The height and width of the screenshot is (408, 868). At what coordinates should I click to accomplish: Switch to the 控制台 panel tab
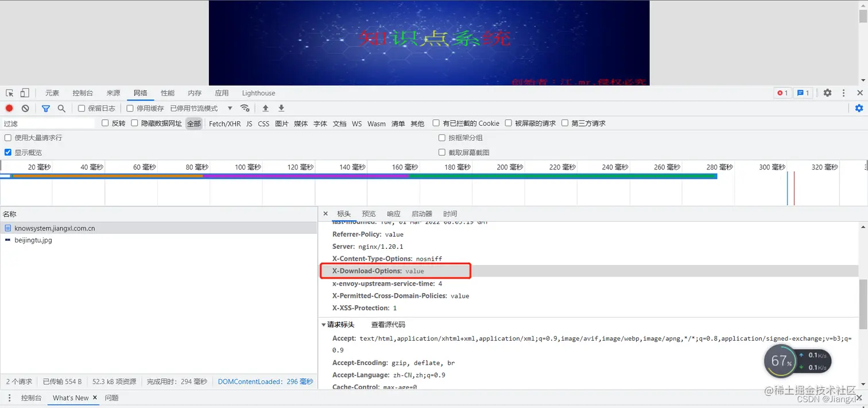(x=83, y=93)
